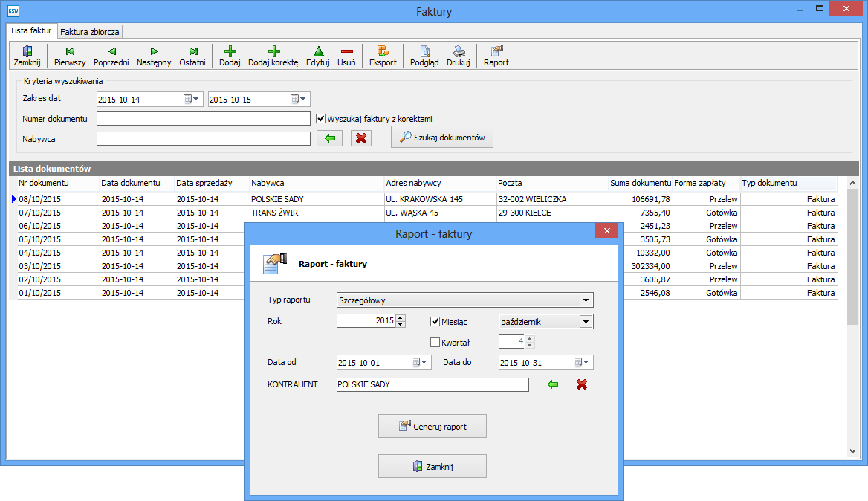Screen dimensions: 868x501
Task: Click the Numer dokumentu input field
Action: 203,119
